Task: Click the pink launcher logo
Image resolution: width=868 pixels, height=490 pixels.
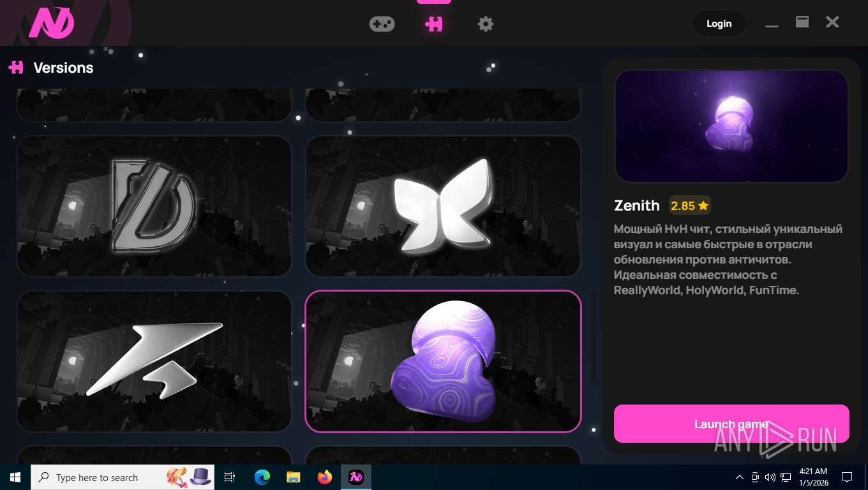Action: [52, 24]
